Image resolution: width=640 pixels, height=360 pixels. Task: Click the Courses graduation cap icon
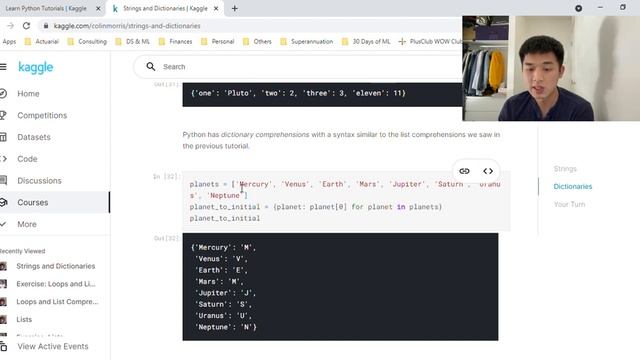3,202
